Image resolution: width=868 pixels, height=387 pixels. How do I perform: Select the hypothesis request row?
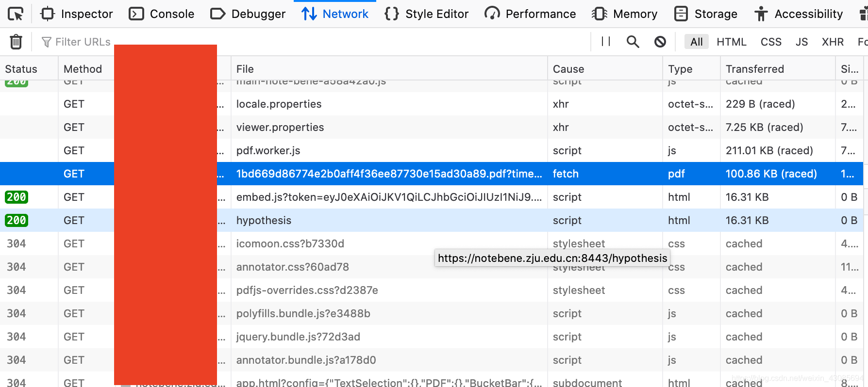click(432, 220)
